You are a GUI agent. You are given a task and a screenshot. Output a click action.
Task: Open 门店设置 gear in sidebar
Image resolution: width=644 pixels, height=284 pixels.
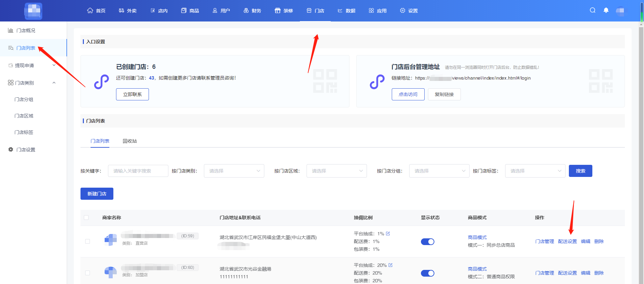[11, 150]
